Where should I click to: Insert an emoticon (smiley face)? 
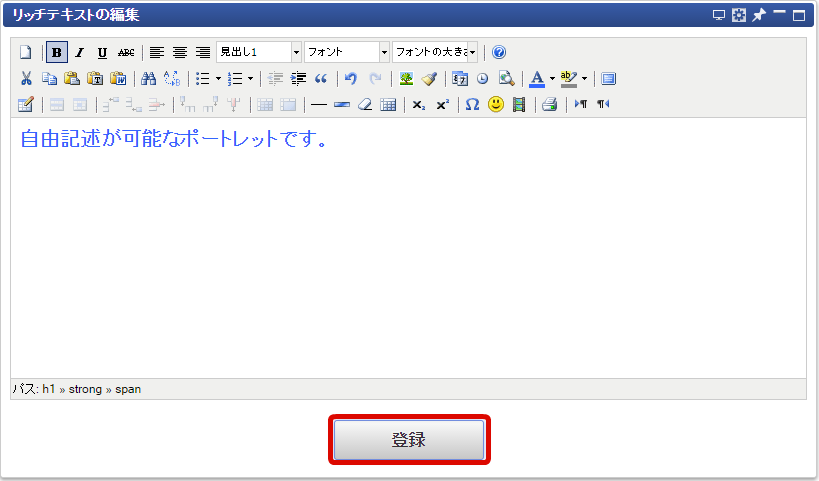tap(496, 104)
